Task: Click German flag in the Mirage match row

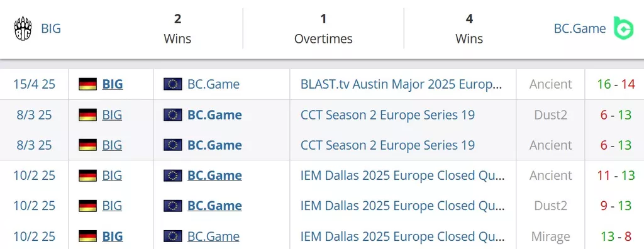Action: (87, 236)
